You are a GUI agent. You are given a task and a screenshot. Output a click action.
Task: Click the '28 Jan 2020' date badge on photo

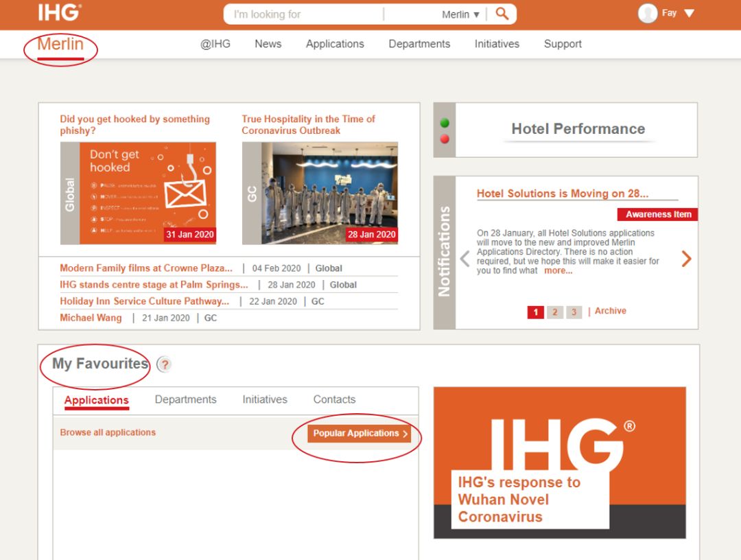(x=371, y=235)
